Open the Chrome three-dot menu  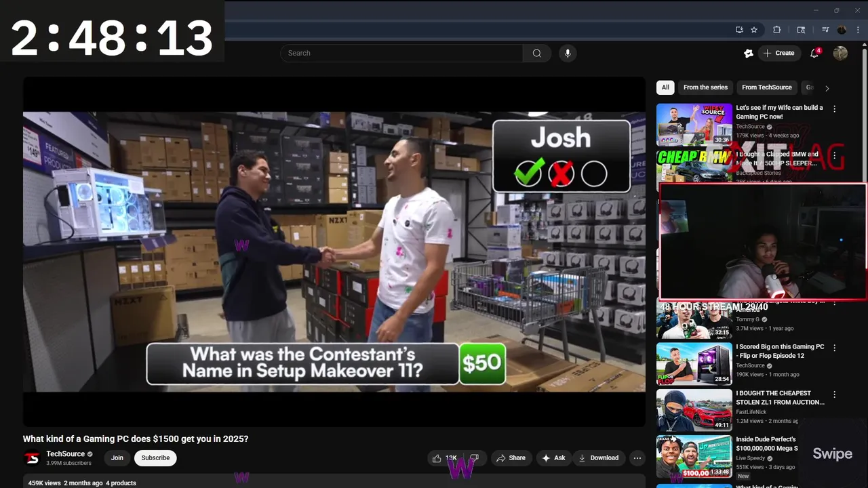click(x=858, y=30)
